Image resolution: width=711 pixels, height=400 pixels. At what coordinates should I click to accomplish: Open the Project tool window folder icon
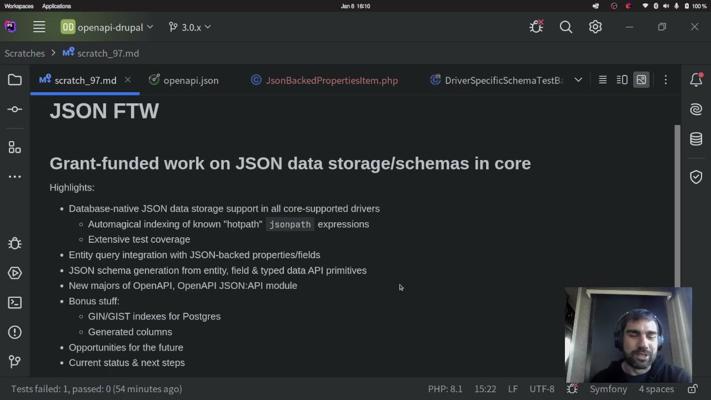pos(14,80)
